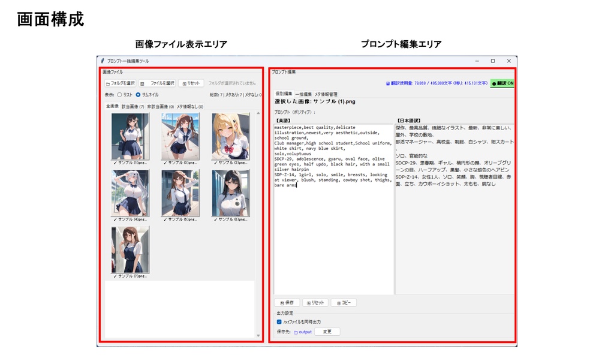Viewport: 614px width, 364px height.
Task: Select the サンプル (2) thumbnail
Action: (x=180, y=136)
